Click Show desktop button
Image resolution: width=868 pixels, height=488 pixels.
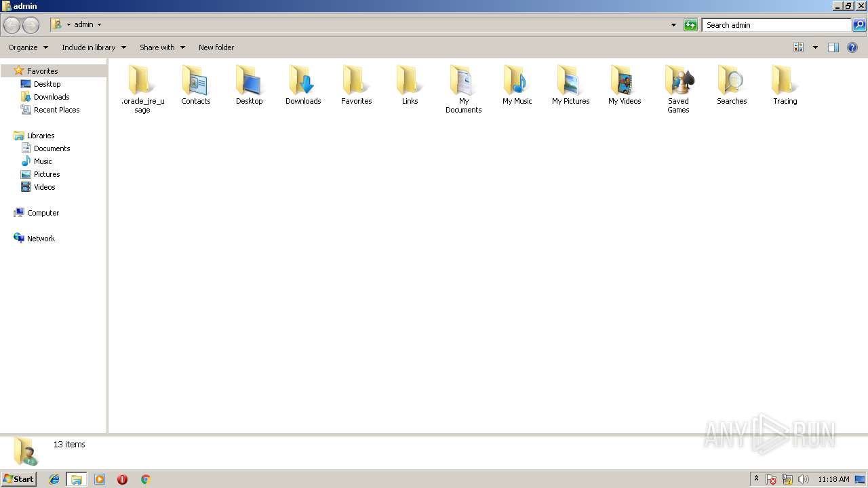tap(861, 479)
